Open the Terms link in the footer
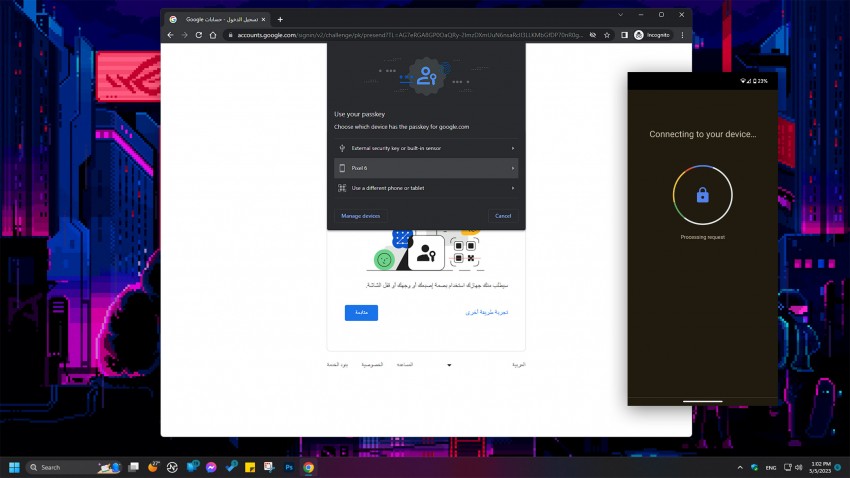Viewport: 850px width, 478px height. (x=337, y=365)
